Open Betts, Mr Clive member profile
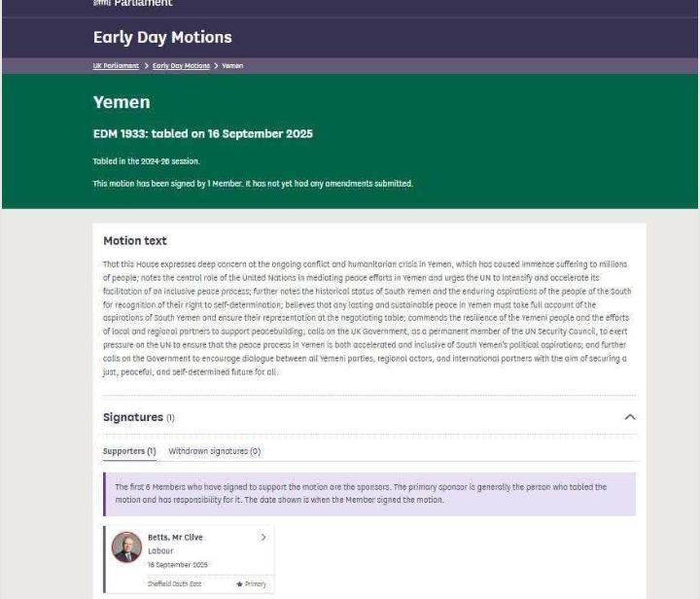Viewport: 700px width, 599px height. (175, 537)
